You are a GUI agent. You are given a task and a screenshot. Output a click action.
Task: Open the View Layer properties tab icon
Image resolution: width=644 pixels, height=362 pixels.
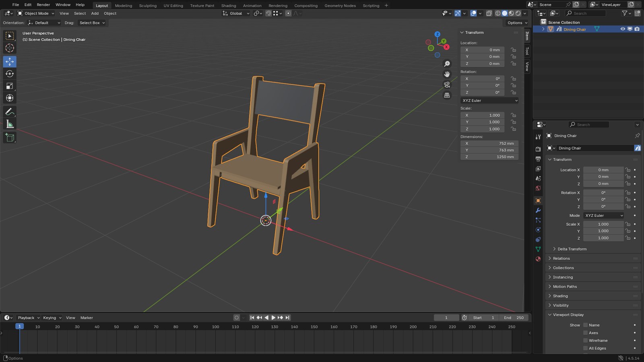pyautogui.click(x=538, y=169)
